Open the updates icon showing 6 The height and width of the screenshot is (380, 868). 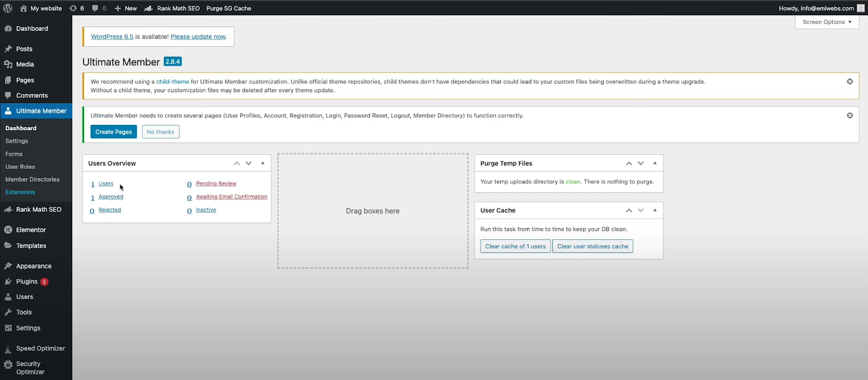click(76, 8)
